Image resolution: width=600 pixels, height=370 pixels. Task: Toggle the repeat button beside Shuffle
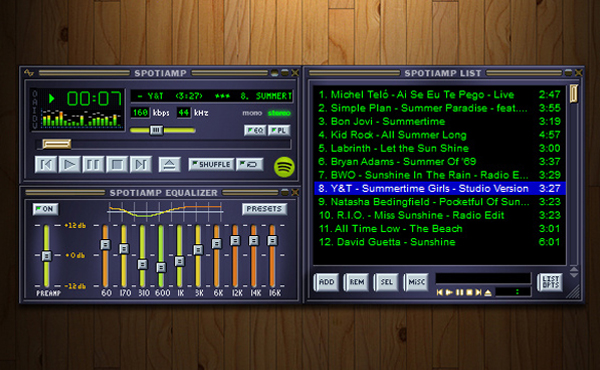point(249,164)
